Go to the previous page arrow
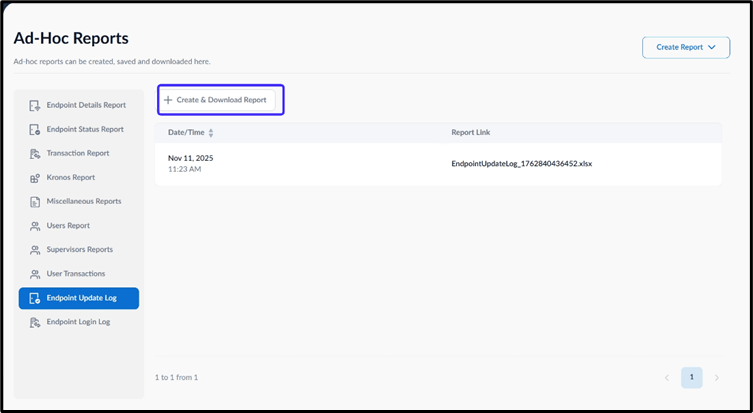 point(667,378)
